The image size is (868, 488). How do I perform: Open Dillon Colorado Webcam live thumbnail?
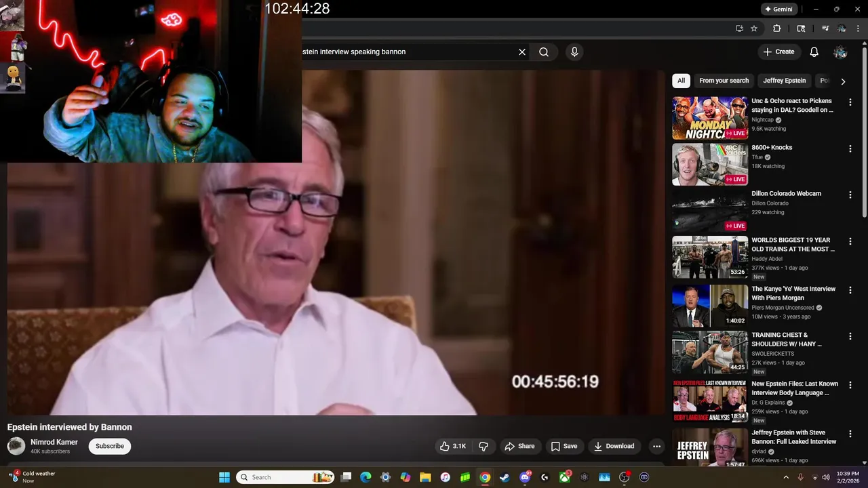(710, 211)
